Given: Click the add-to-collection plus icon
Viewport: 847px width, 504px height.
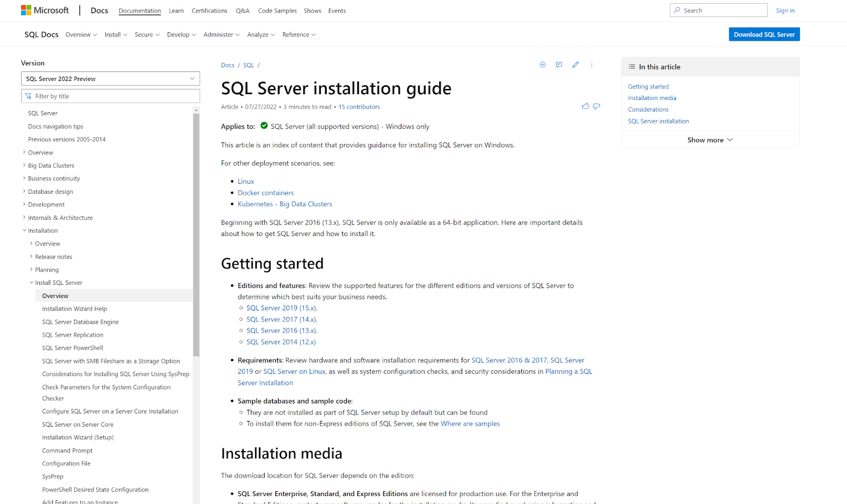Looking at the screenshot, I should 542,64.
